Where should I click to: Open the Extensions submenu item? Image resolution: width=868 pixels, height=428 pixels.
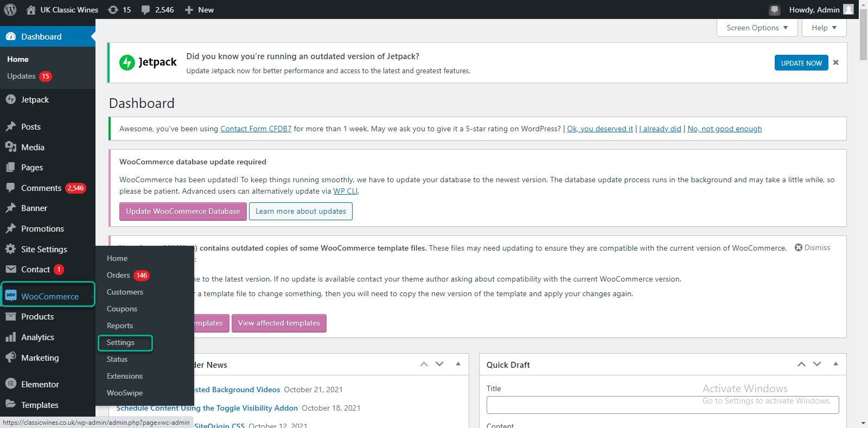pos(125,376)
